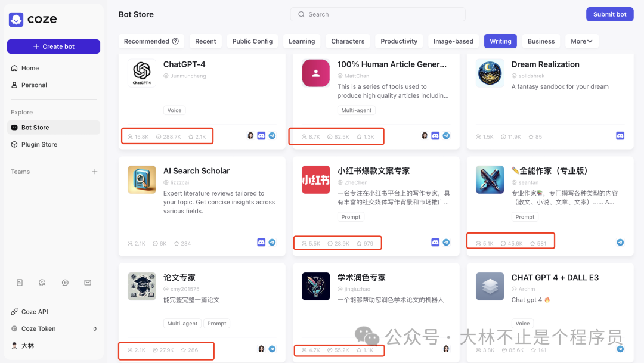Click the plus icon beside Teams
Viewport: 644px width, 363px height.
pyautogui.click(x=95, y=172)
